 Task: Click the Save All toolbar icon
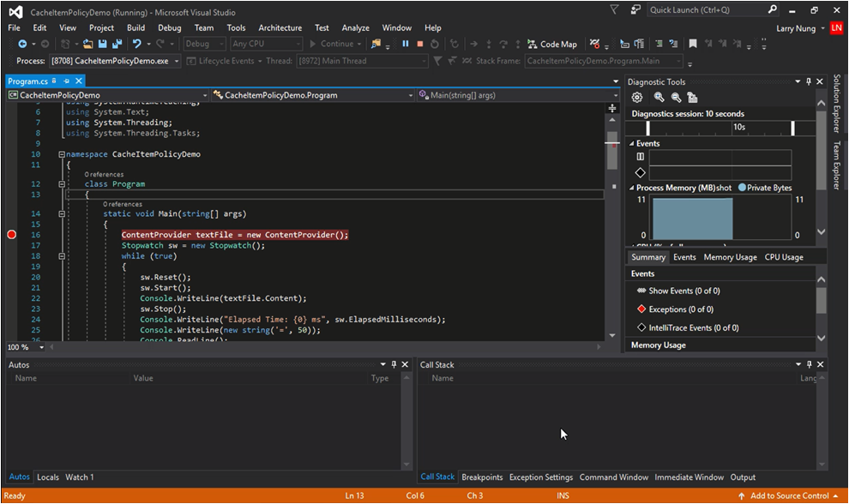click(117, 44)
